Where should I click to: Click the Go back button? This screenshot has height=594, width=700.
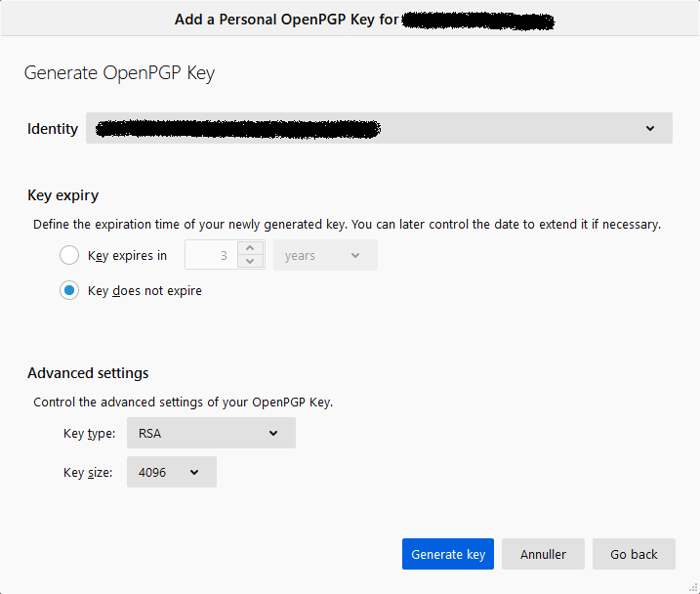634,554
